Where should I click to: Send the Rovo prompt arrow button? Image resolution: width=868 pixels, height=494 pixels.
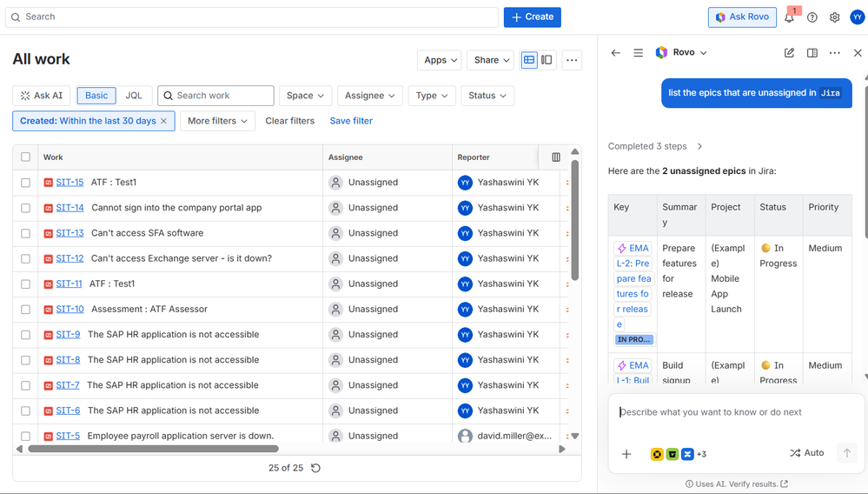(x=846, y=453)
